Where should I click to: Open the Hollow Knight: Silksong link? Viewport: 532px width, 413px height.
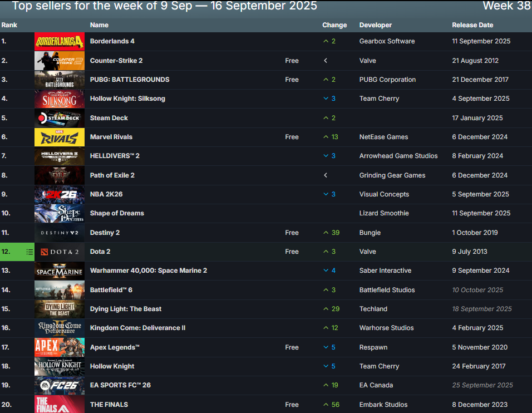pos(127,99)
